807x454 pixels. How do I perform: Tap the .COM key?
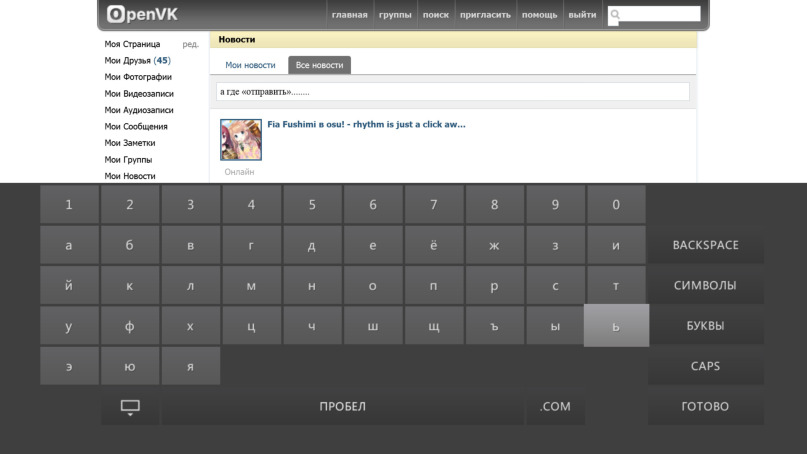click(x=555, y=407)
